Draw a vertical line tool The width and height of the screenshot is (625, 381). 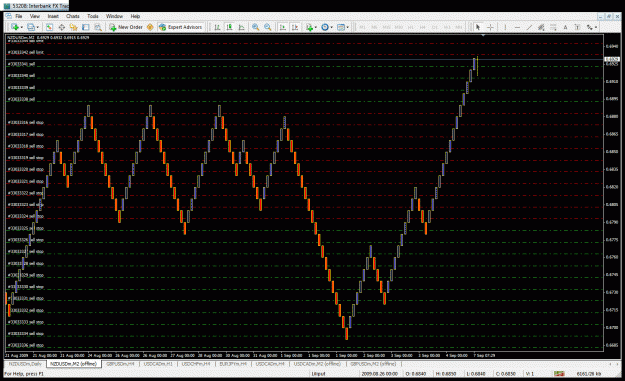(505, 27)
